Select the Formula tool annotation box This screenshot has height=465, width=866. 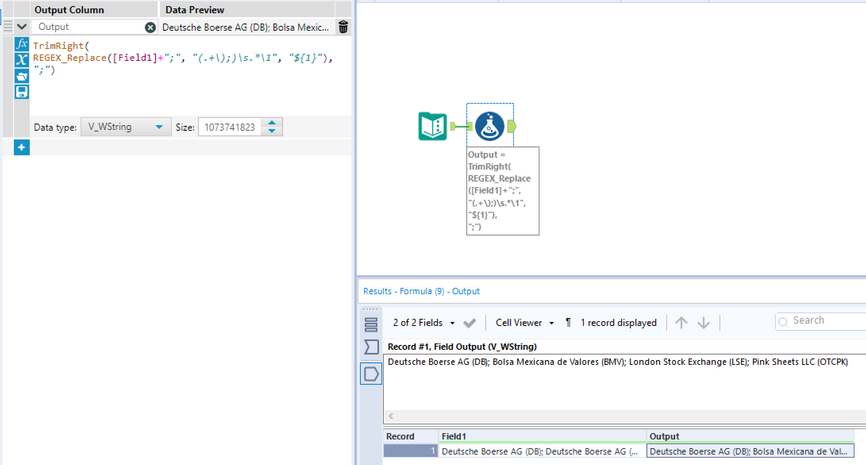click(x=503, y=191)
